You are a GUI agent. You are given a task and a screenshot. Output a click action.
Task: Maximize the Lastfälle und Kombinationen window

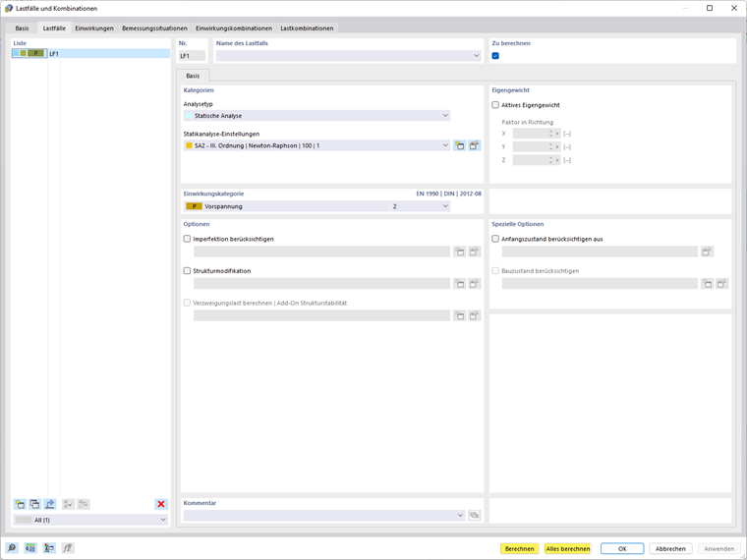(x=710, y=8)
